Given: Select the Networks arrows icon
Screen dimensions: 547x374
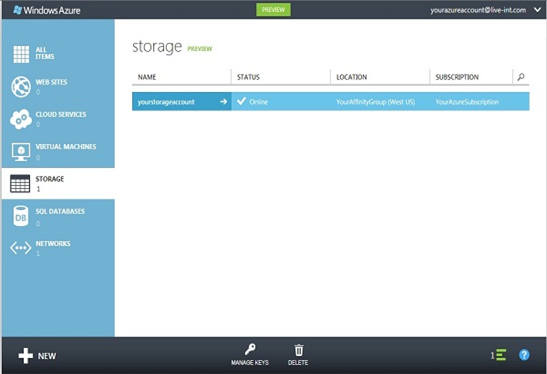Looking at the screenshot, I should [x=21, y=248].
